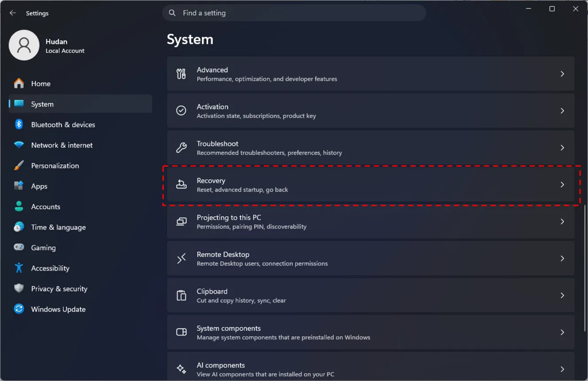Image resolution: width=588 pixels, height=381 pixels.
Task: Open the Recovery settings label
Action: (211, 180)
